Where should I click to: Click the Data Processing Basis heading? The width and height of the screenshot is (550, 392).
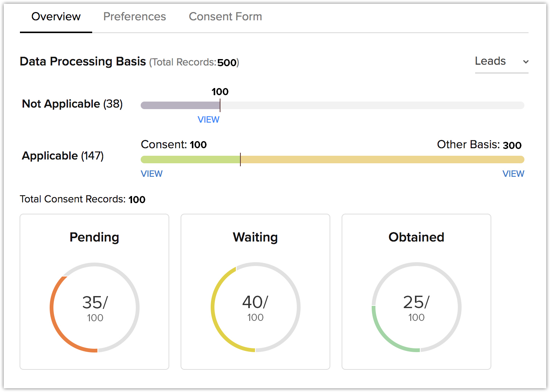click(x=82, y=61)
